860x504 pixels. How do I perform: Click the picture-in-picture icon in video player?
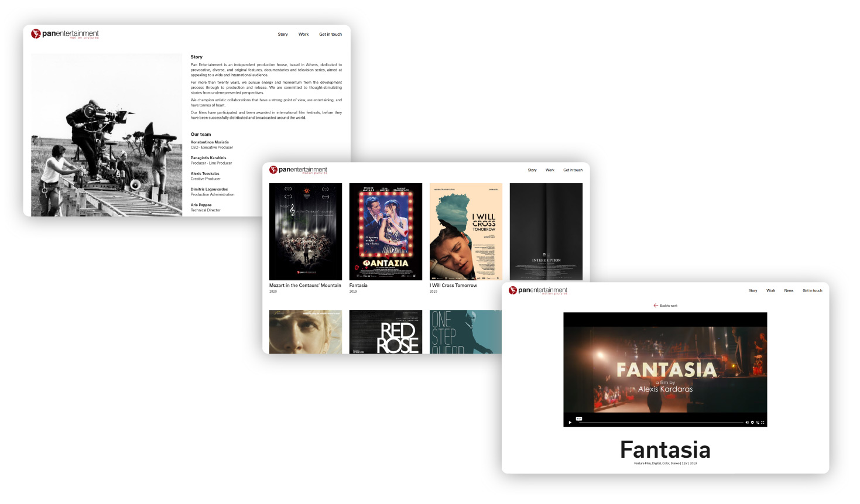[x=758, y=422]
